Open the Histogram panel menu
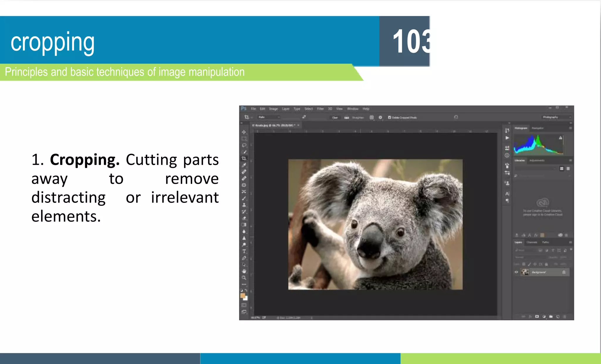 tap(570, 128)
